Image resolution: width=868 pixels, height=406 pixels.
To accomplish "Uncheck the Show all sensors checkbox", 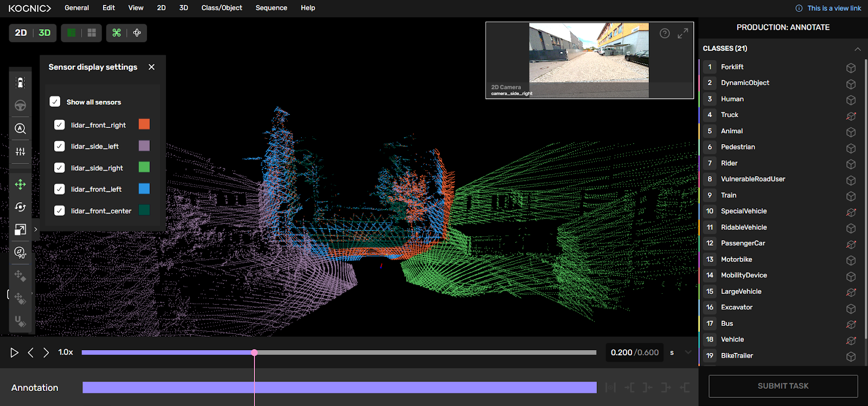I will 55,102.
